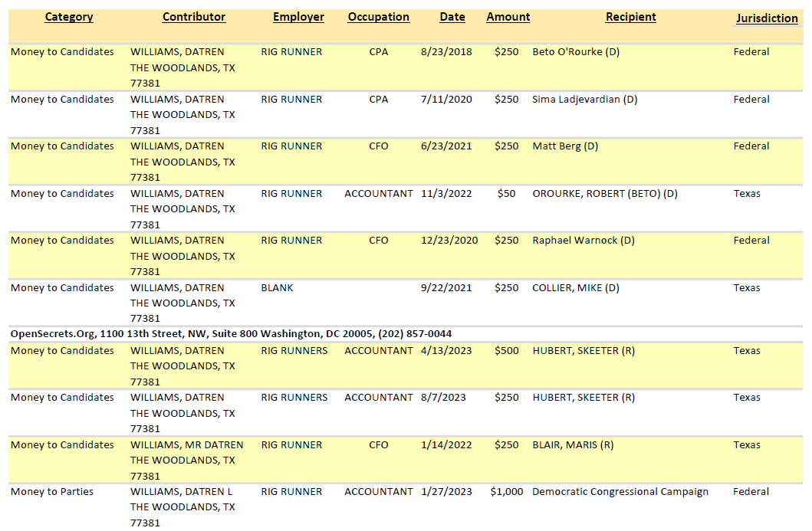Click the $1,000 amount cell

(507, 492)
